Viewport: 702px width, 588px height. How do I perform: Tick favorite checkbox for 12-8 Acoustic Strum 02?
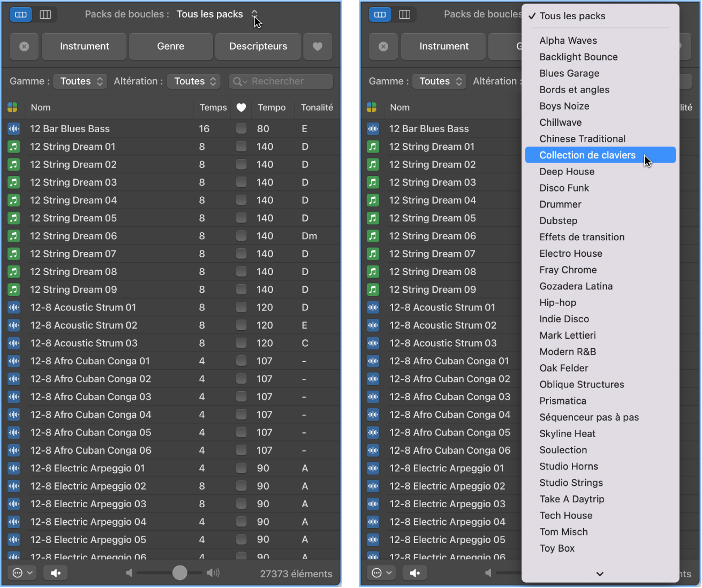pyautogui.click(x=241, y=325)
